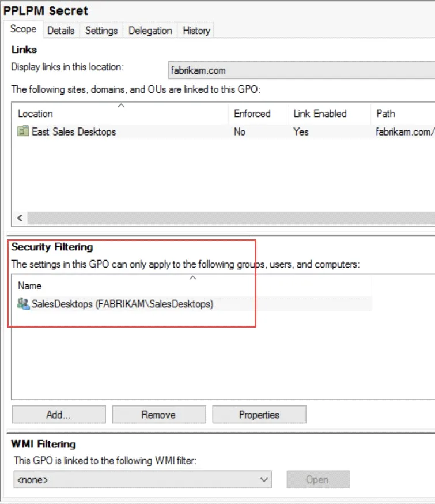Screen dimensions: 435x504
Task: Click the Path column header
Action: [x=385, y=114]
